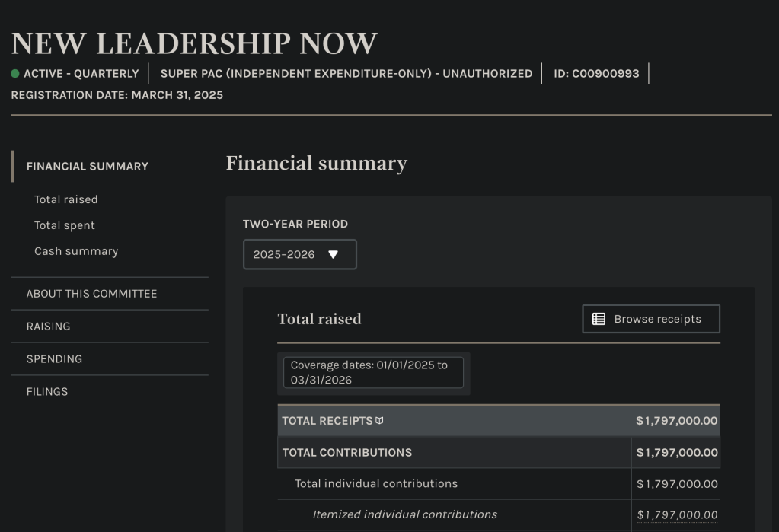Screen dimensions: 779x532
Task: Click the New Leadership Now title
Action: click(x=194, y=43)
